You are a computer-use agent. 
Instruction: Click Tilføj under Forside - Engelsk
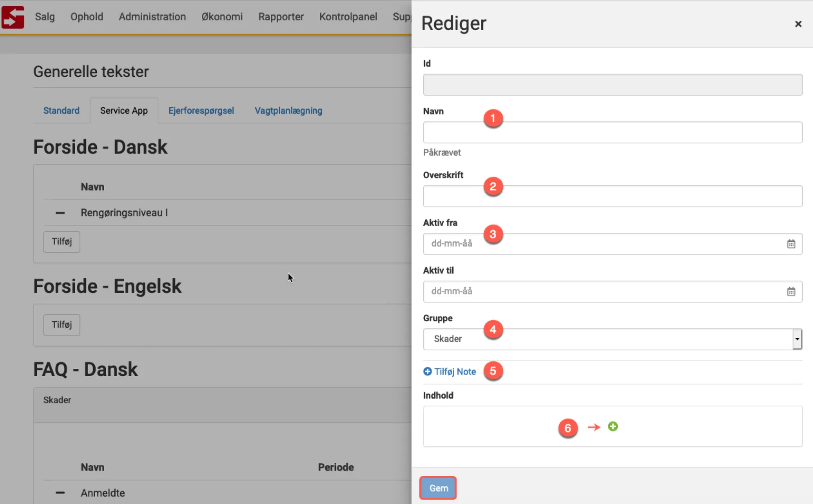point(62,325)
